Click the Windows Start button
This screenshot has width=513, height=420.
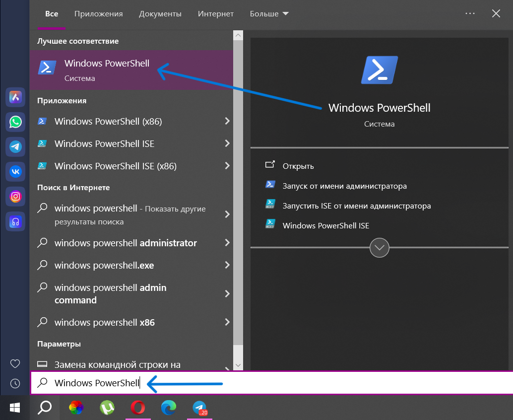click(x=15, y=408)
